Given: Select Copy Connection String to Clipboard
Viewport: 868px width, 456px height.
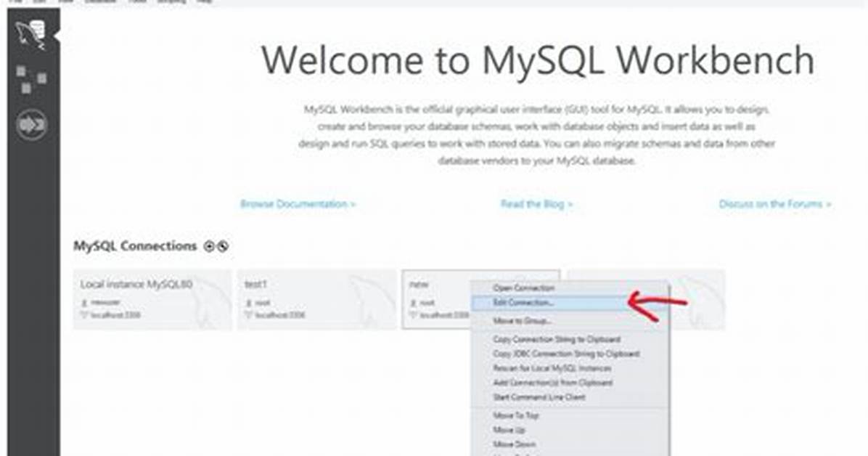Looking at the screenshot, I should click(x=570, y=339).
